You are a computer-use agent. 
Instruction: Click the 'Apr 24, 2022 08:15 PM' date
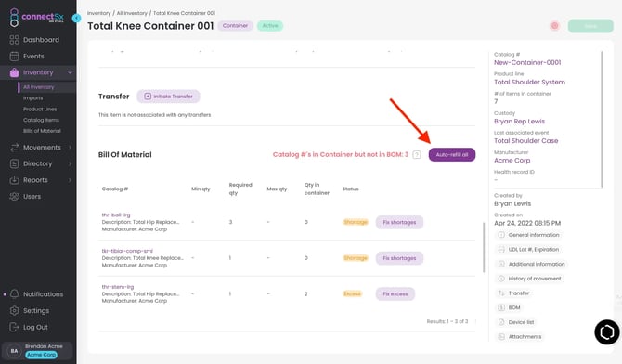526,223
